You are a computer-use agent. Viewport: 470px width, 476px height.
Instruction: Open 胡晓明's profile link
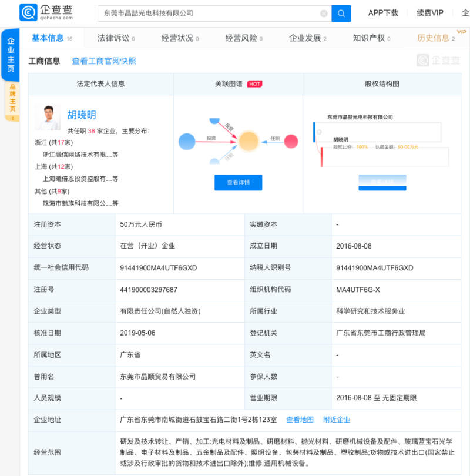82,115
